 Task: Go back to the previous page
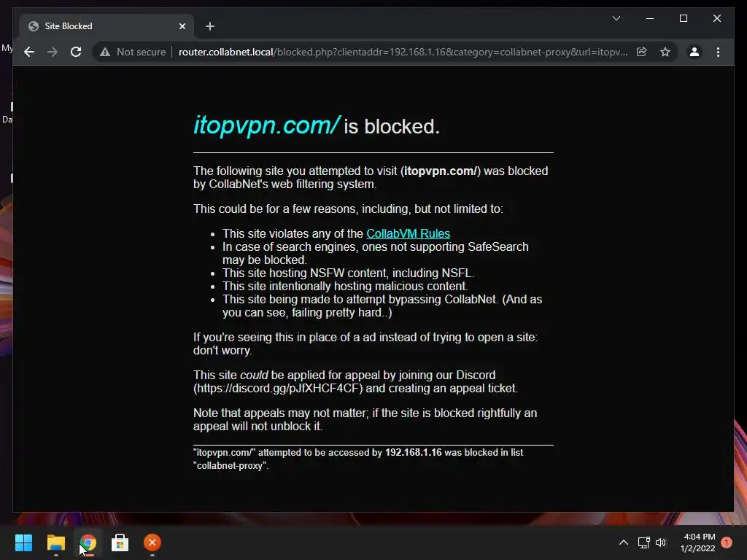tap(29, 52)
